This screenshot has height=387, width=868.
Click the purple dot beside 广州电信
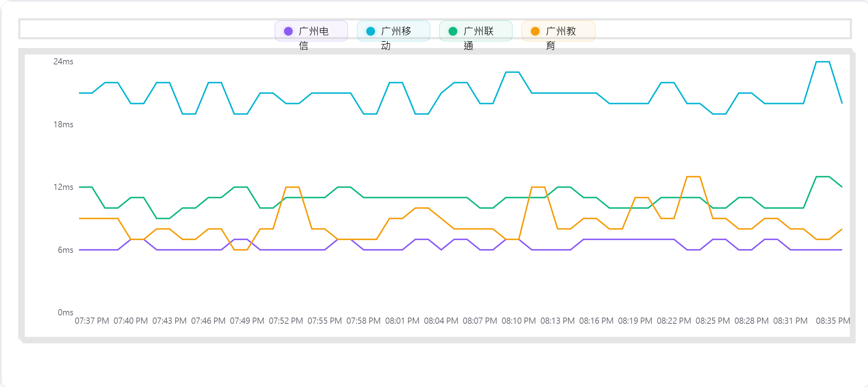coord(288,31)
